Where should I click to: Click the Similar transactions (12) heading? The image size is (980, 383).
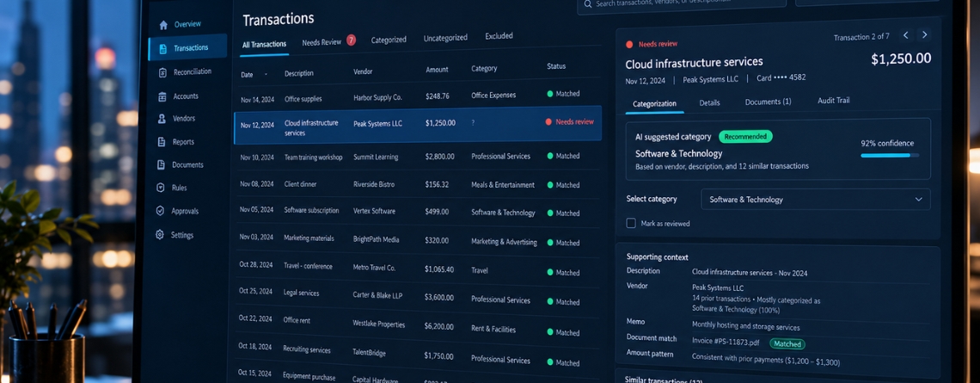tap(663, 381)
